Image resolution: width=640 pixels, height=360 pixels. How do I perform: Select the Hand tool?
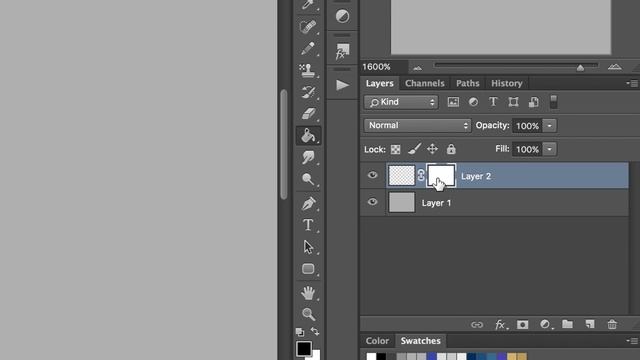(308, 293)
